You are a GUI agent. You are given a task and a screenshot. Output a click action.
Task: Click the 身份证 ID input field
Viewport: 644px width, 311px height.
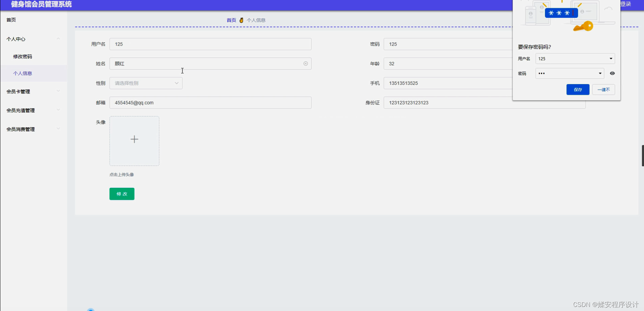(484, 103)
